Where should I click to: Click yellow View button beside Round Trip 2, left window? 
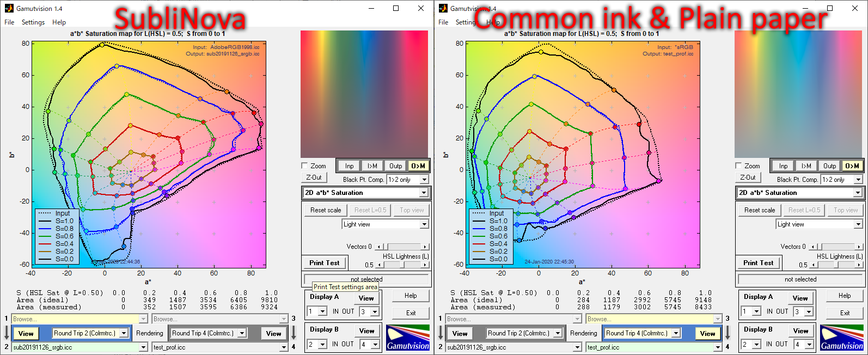click(26, 334)
